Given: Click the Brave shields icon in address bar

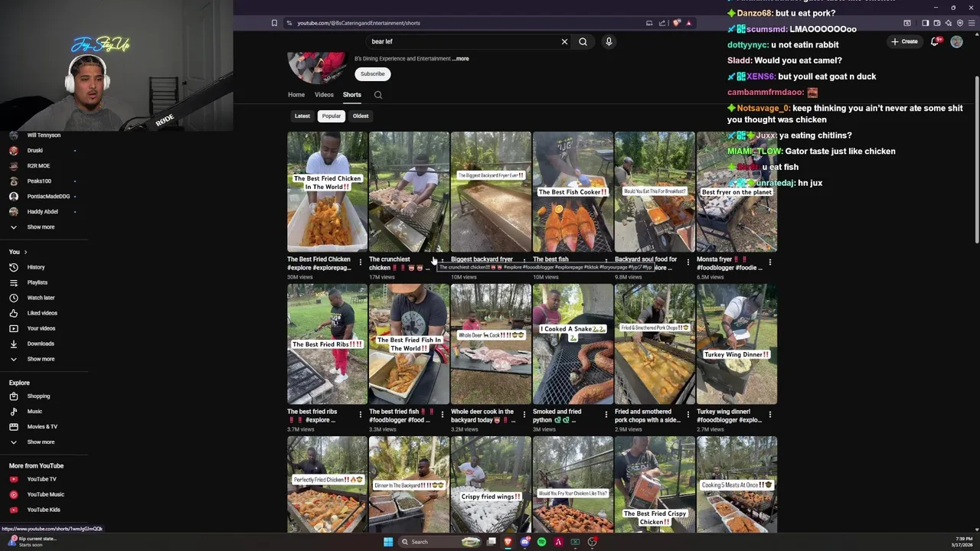Looking at the screenshot, I should pos(676,23).
